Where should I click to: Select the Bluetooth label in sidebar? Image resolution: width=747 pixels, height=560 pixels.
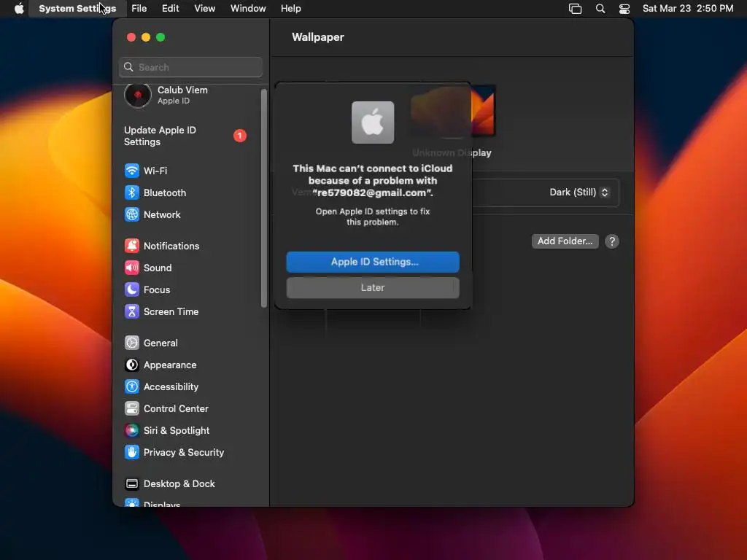165,192
